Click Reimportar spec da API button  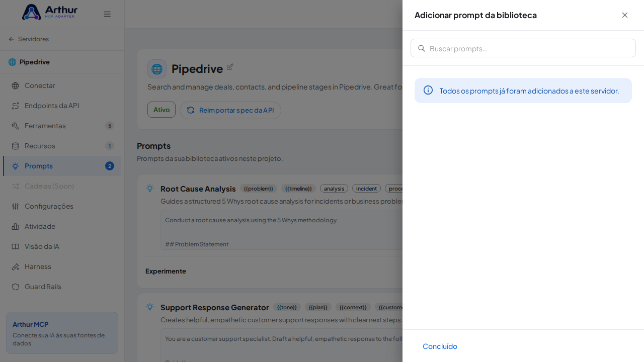click(230, 110)
